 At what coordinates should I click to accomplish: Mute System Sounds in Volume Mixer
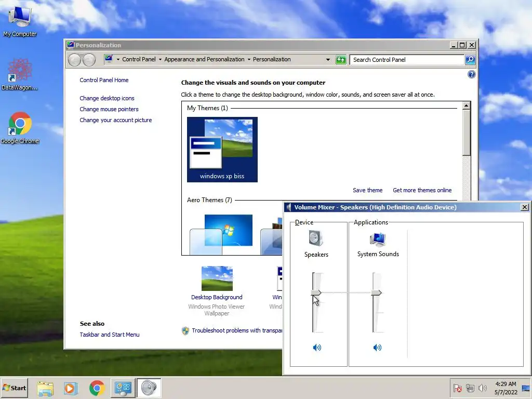(377, 347)
